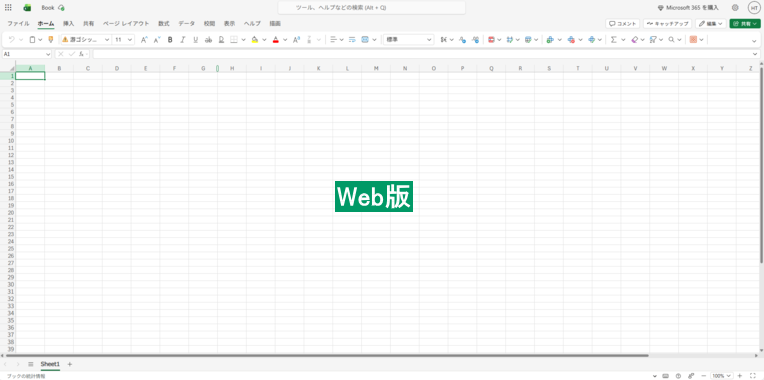Click the text alignment icon

click(x=333, y=40)
